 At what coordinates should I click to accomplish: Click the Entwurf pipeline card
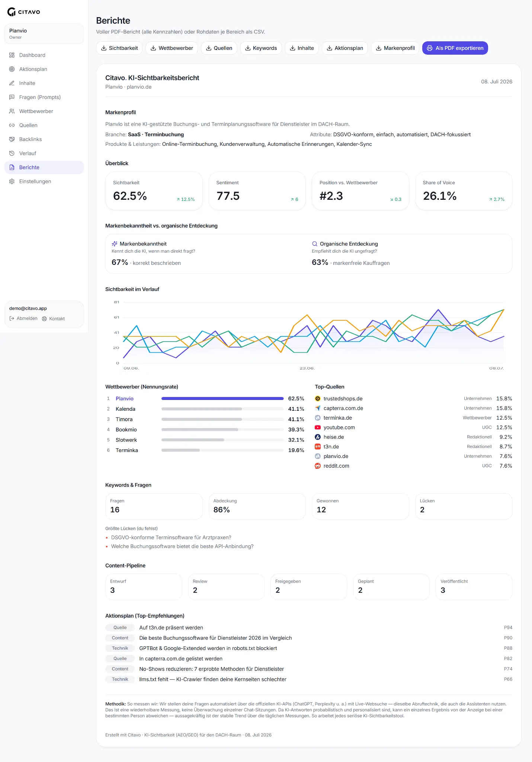pyautogui.click(x=144, y=587)
